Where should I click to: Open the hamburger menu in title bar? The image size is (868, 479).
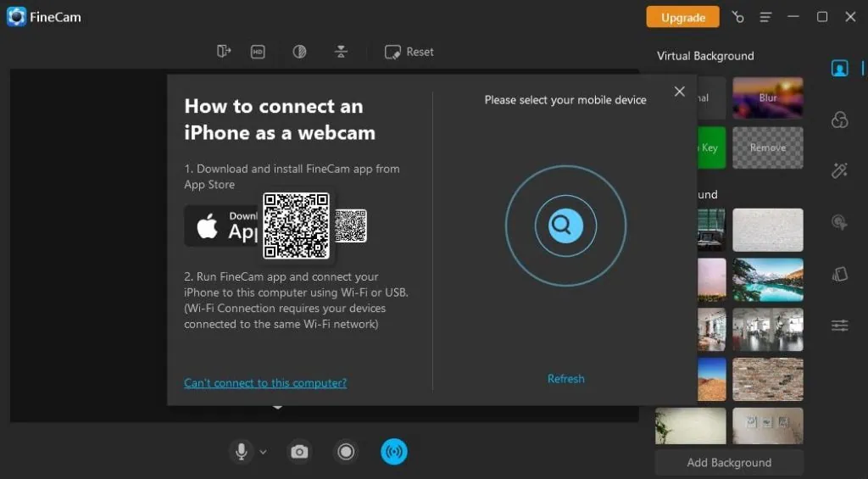pos(765,17)
